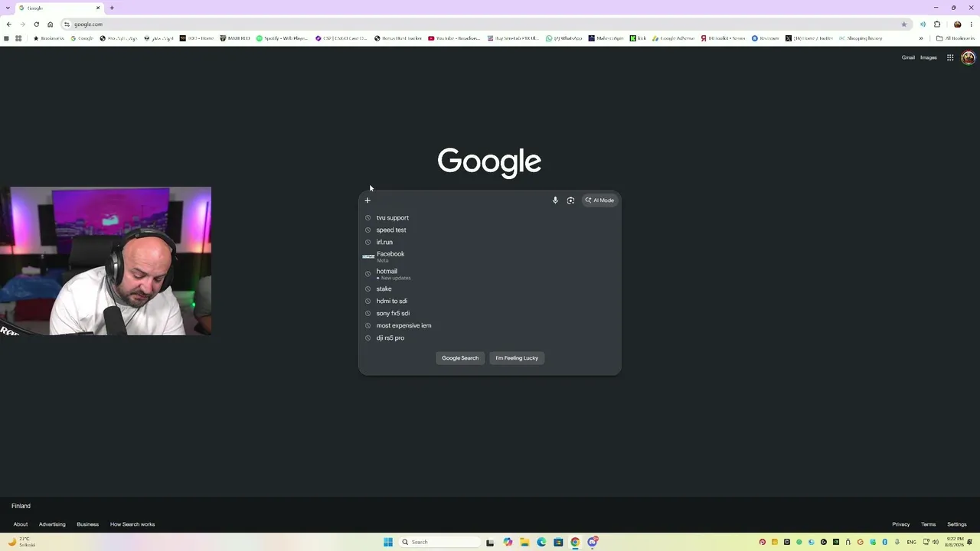The image size is (980, 551).
Task: Open a new tab with the plus button
Action: pyautogui.click(x=112, y=8)
